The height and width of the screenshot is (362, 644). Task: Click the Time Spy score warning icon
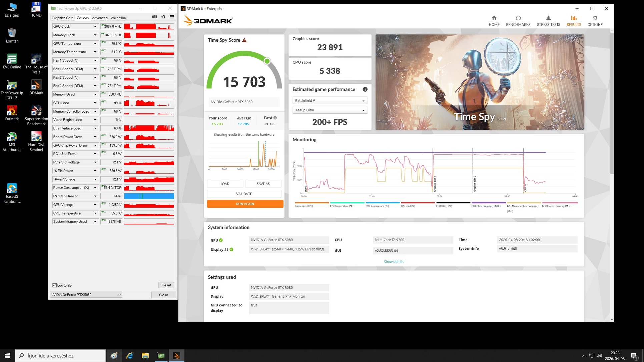pos(244,40)
